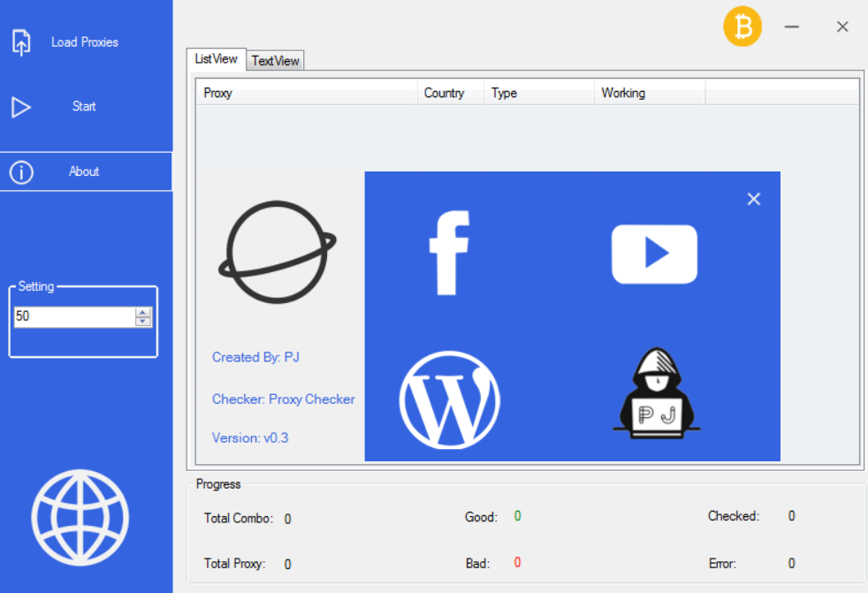Select the ListView tab
868x593 pixels.
coord(216,58)
